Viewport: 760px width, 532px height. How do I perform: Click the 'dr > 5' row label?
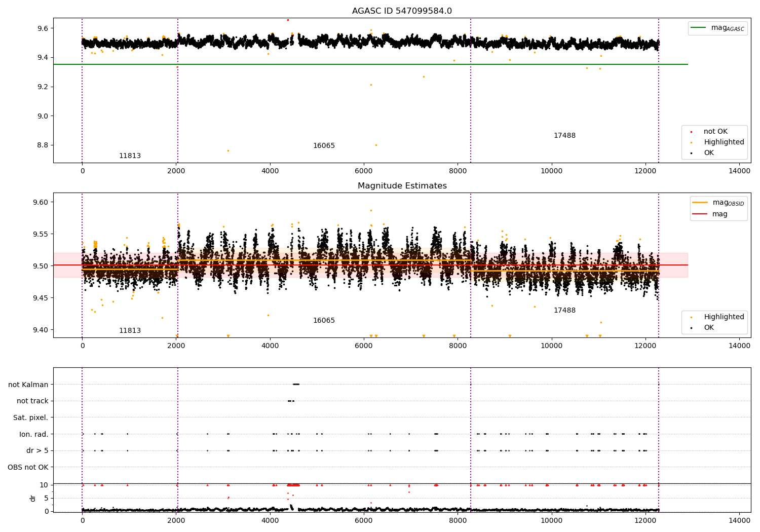point(37,451)
